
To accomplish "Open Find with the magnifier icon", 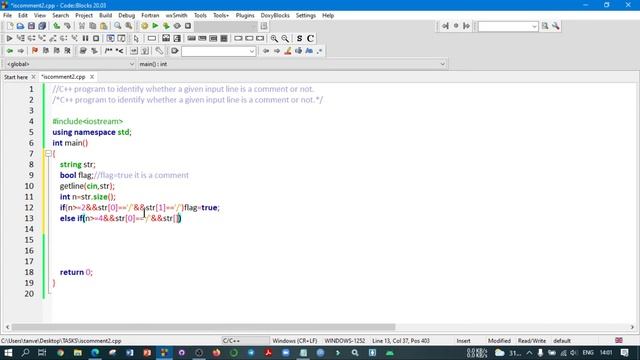I will point(118,26).
